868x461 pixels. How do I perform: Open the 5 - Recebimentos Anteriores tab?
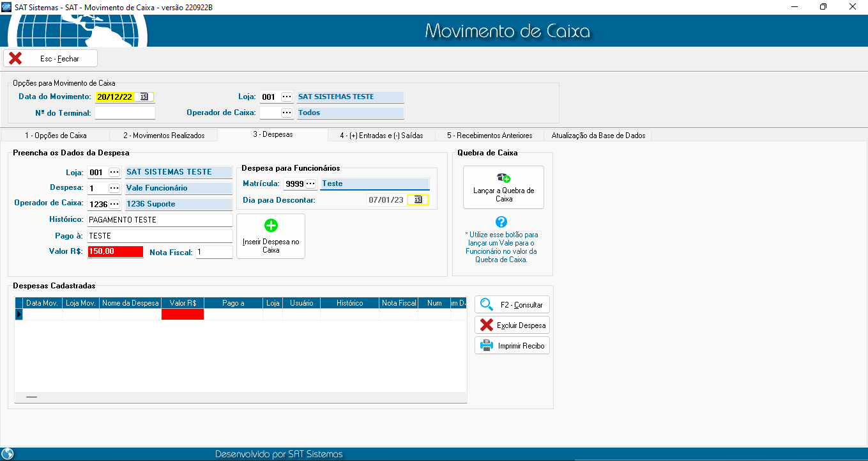[x=489, y=136]
